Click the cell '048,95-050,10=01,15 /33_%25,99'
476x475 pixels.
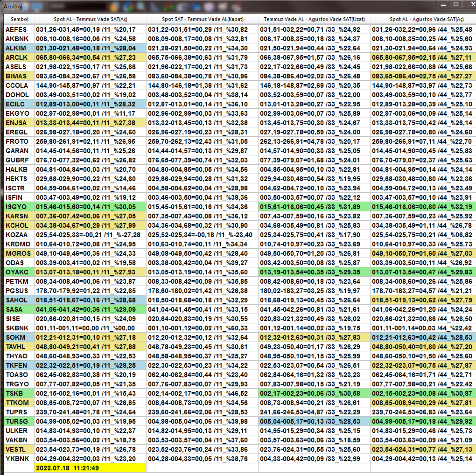[x=314, y=356]
